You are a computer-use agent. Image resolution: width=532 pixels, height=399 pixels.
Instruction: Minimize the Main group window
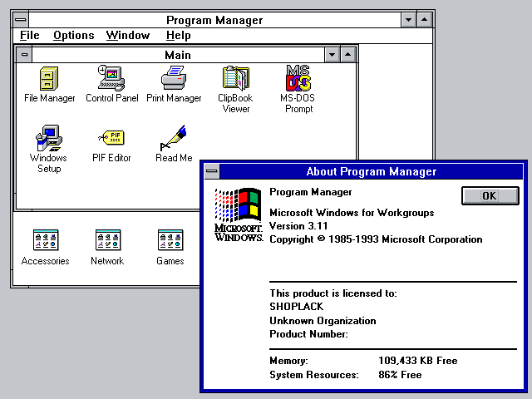332,55
